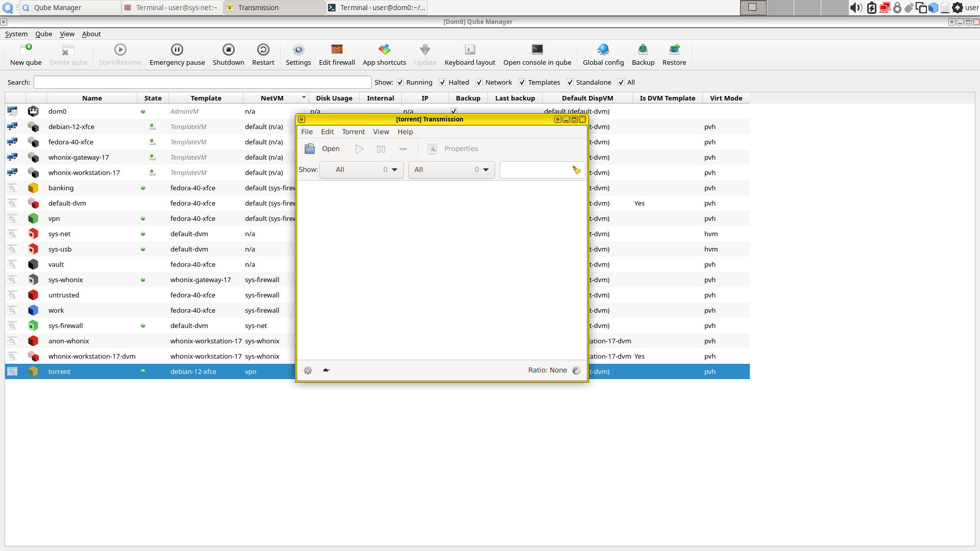Open Transmission's second All tracker dropdown
980x551 pixels.
[x=452, y=170]
